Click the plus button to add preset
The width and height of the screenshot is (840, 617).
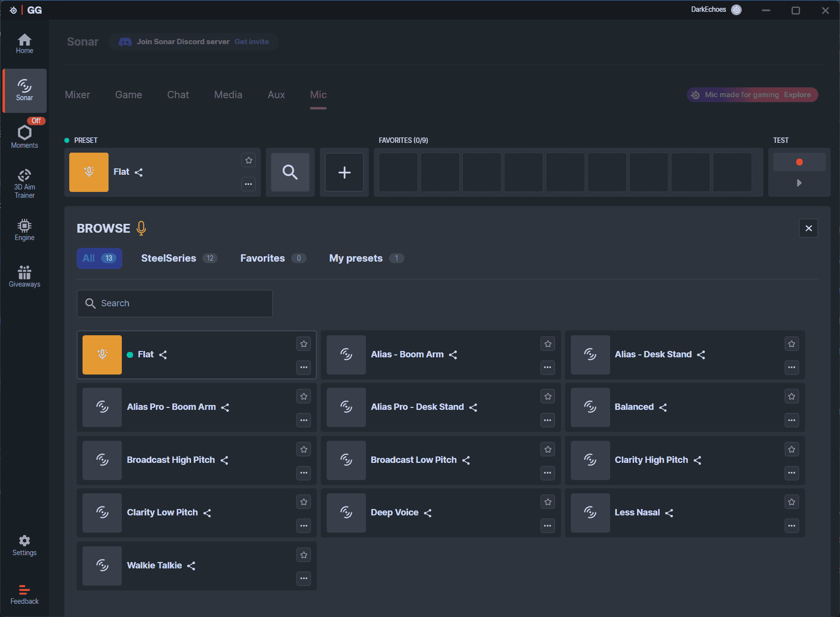(344, 172)
